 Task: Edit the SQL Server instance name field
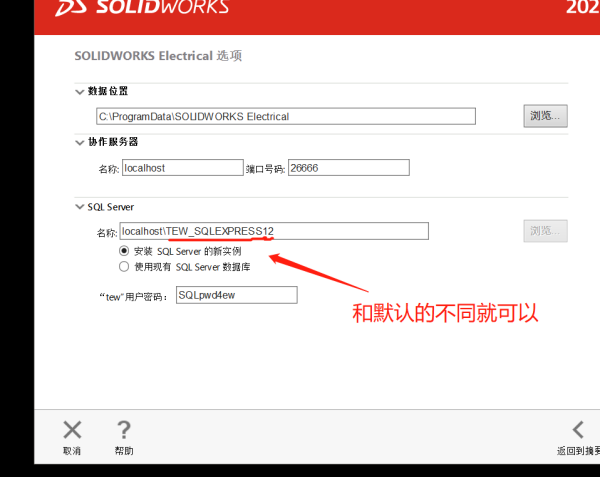(x=274, y=231)
